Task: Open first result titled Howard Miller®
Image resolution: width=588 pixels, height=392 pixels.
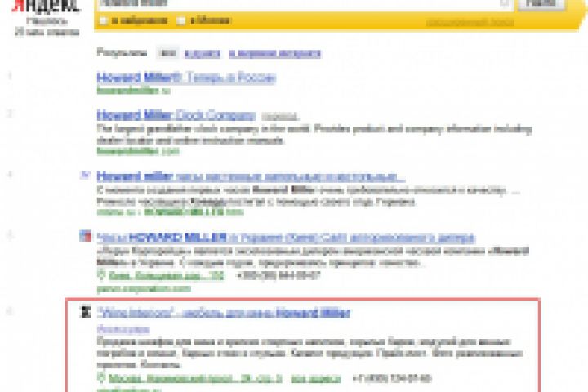Action: click(186, 78)
